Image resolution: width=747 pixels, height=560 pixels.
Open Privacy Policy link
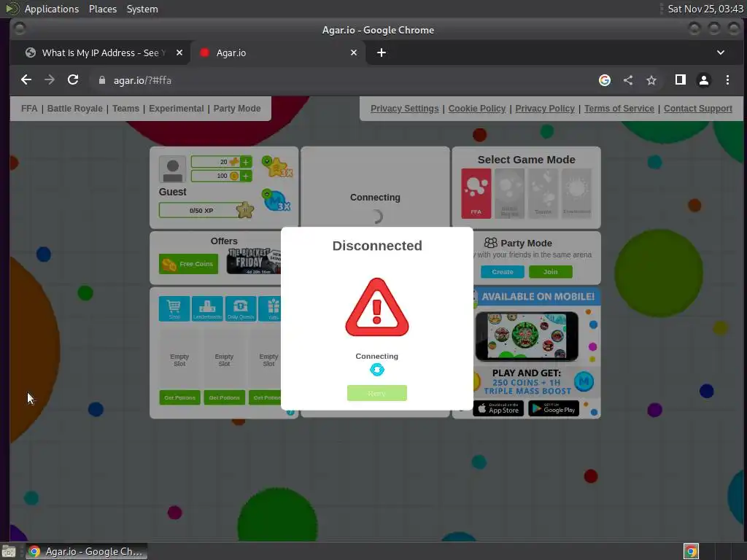tap(545, 109)
